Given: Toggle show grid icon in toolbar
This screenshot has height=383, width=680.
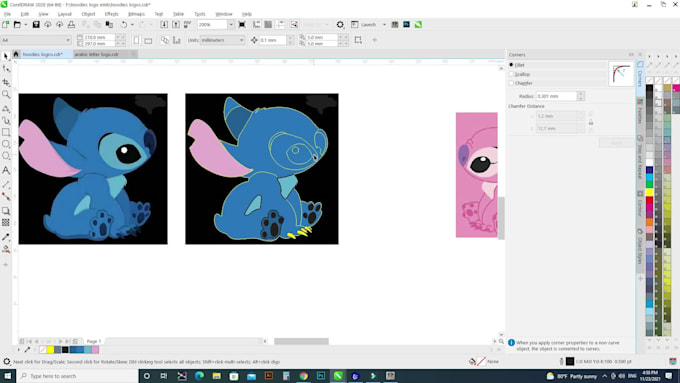Looking at the screenshot, I should pyautogui.click(x=268, y=25).
